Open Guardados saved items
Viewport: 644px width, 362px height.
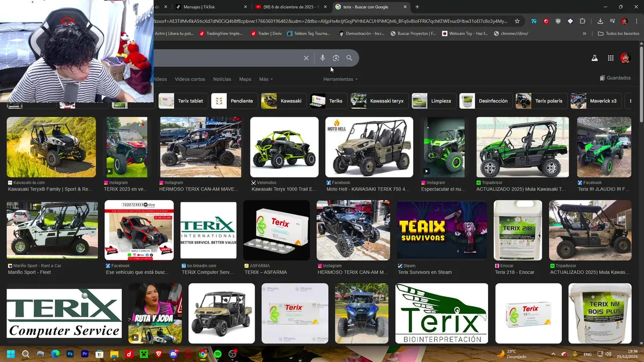coord(615,78)
